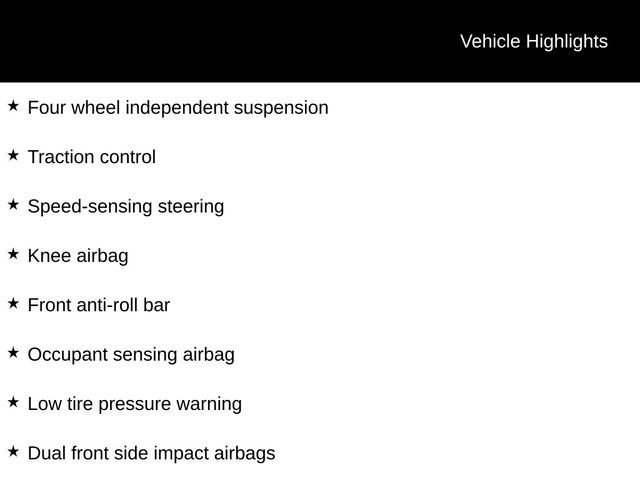This screenshot has height=480, width=640.
Task: Select the Speed-sensing steering entry
Action: pos(126,207)
